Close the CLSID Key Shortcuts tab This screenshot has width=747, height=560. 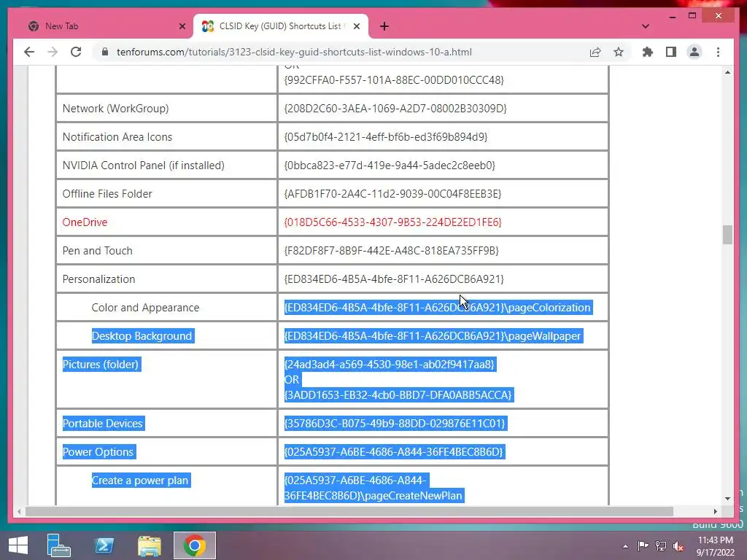356,26
